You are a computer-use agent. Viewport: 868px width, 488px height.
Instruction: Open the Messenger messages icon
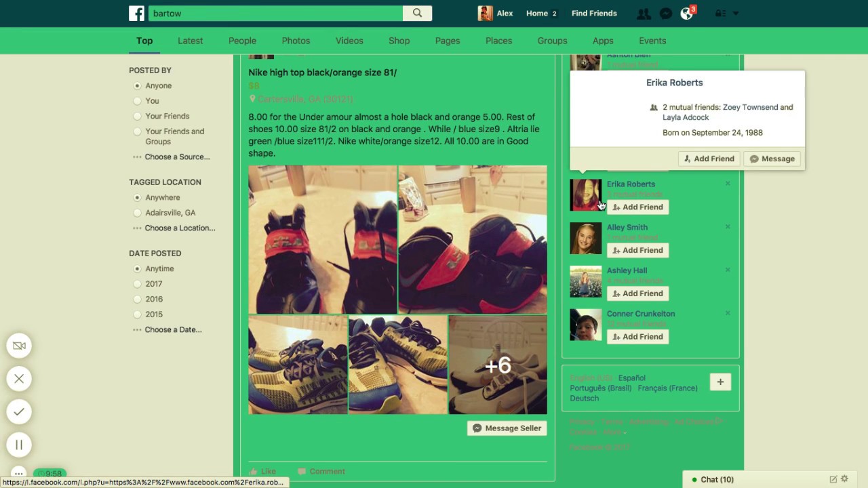(x=666, y=14)
